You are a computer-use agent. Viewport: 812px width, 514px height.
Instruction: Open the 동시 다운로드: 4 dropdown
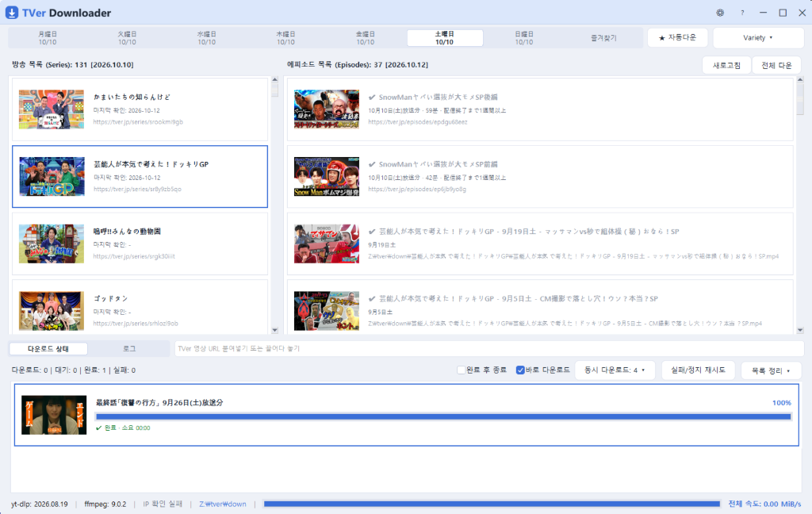click(615, 370)
